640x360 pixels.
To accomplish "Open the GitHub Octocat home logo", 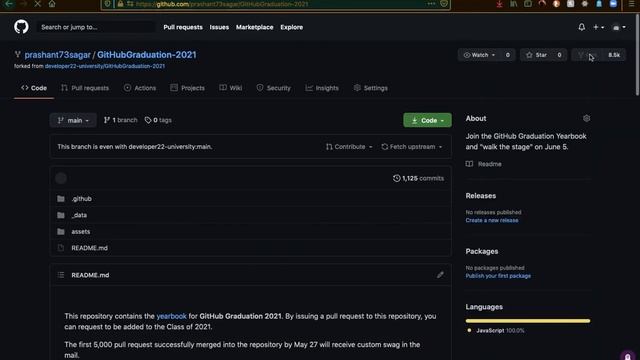I will (x=21, y=27).
